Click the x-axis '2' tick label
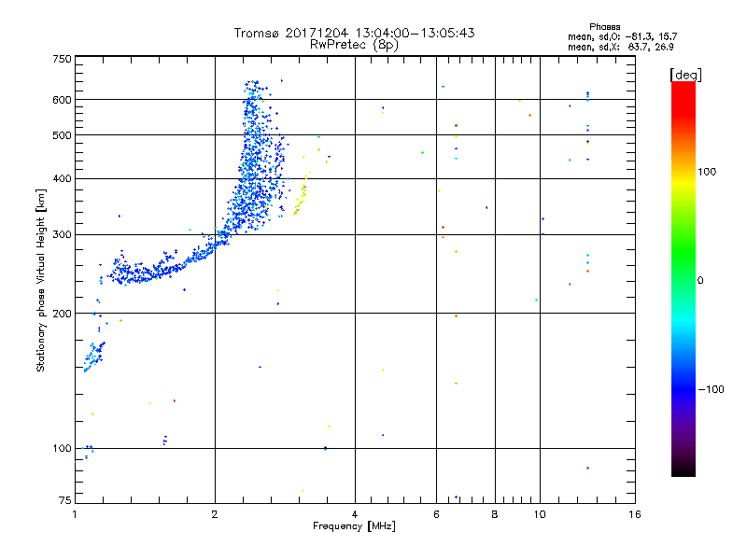747x560 pixels. 215,514
